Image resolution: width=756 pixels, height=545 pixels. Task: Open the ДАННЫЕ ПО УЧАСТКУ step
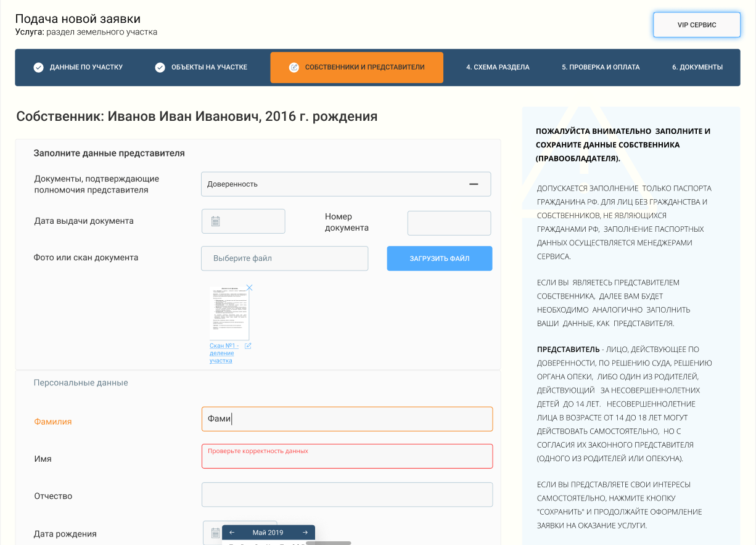click(x=78, y=67)
